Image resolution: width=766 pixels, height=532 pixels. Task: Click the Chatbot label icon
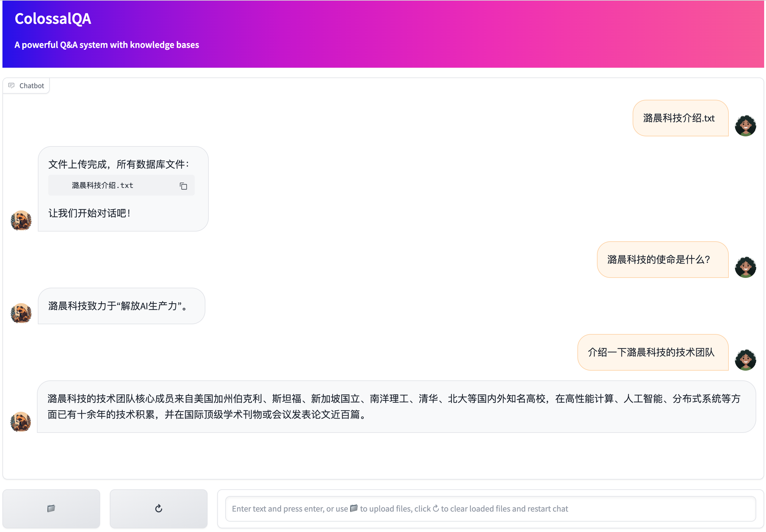point(11,86)
